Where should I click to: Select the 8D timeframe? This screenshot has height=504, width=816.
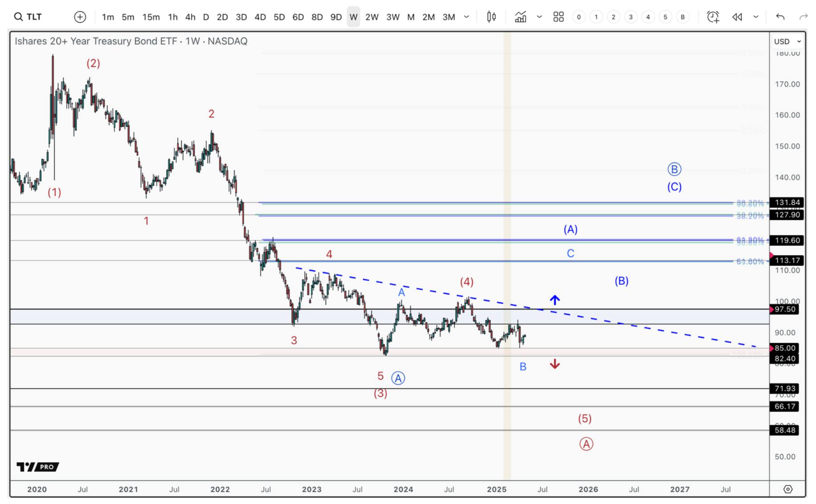317,17
